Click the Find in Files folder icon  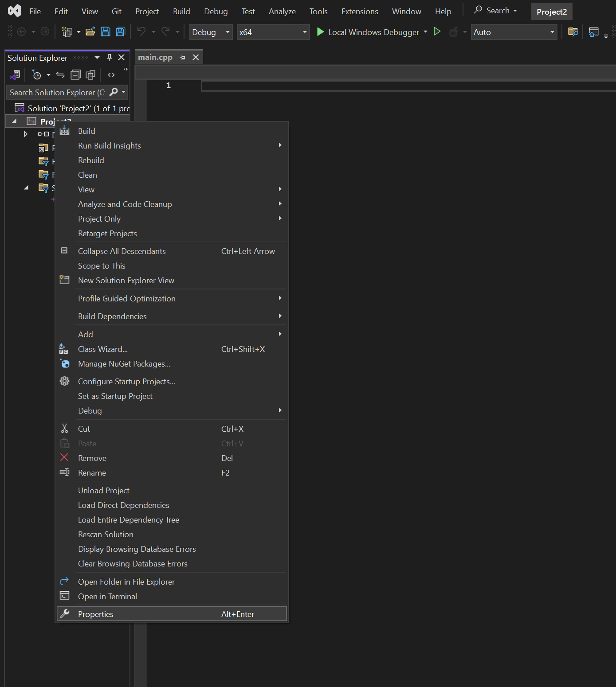point(573,32)
